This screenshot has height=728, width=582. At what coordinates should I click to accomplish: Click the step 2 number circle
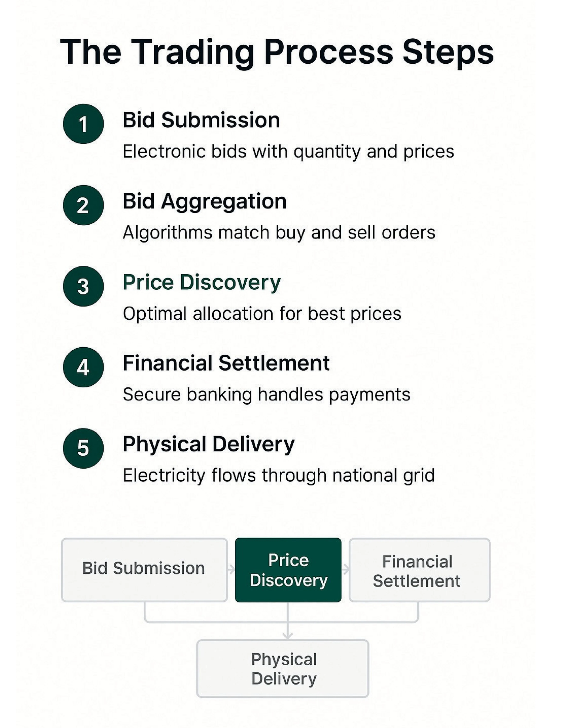point(83,205)
